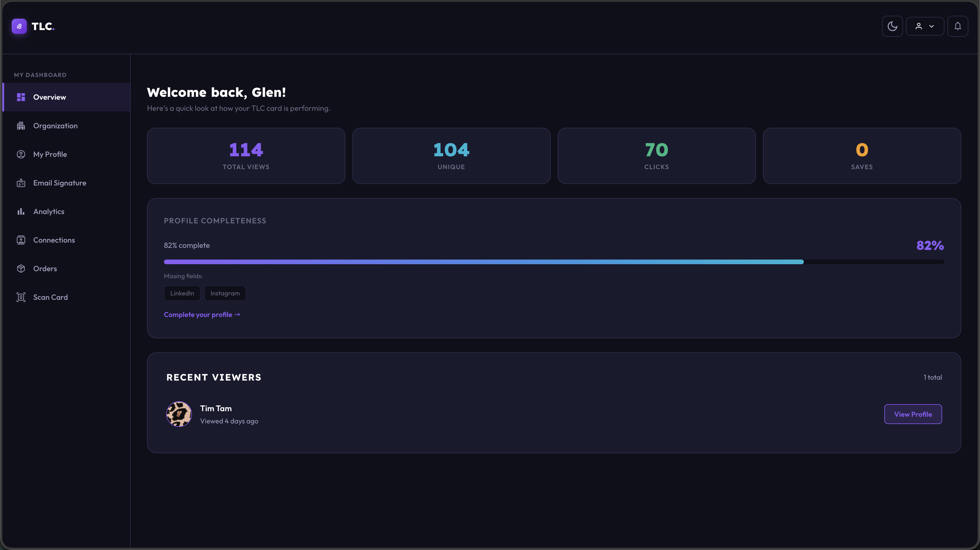Open the Overview menu item
The image size is (980, 550).
click(x=66, y=97)
